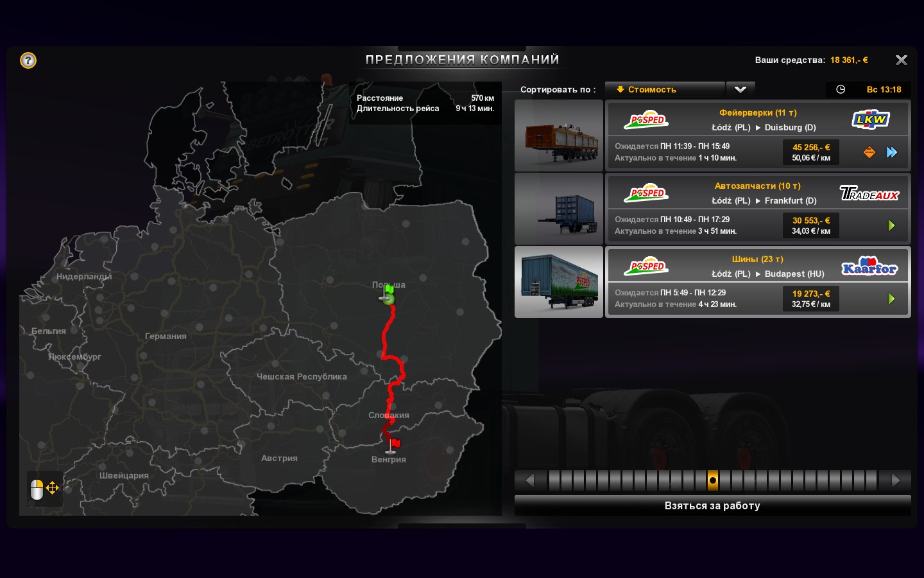Click the fireworks flatbed trailer thumbnail
Image resolution: width=924 pixels, height=578 pixels.
tap(559, 136)
